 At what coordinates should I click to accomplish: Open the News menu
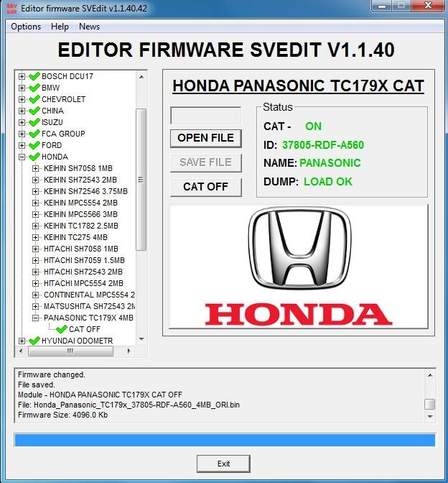coord(89,27)
